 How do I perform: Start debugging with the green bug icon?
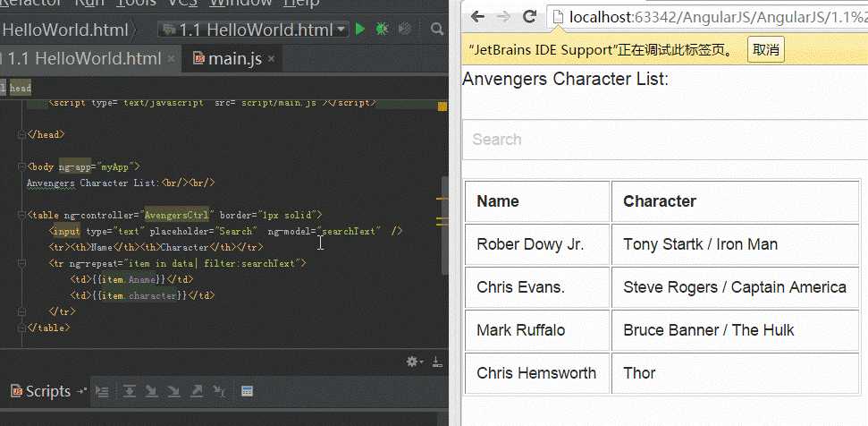[x=382, y=29]
